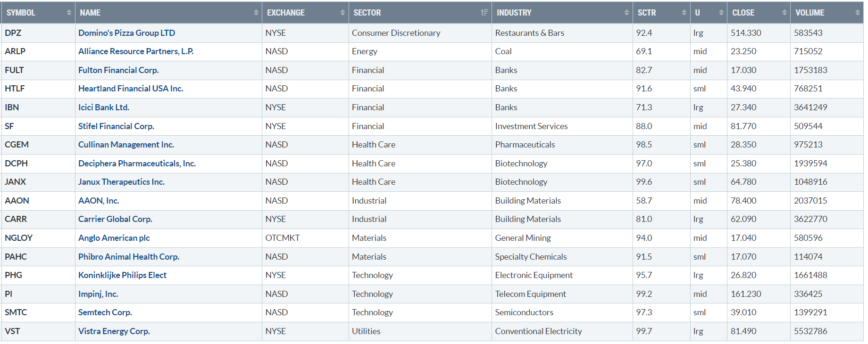
Task: Click the sort arrows in the CLOSE column
Action: 785,13
